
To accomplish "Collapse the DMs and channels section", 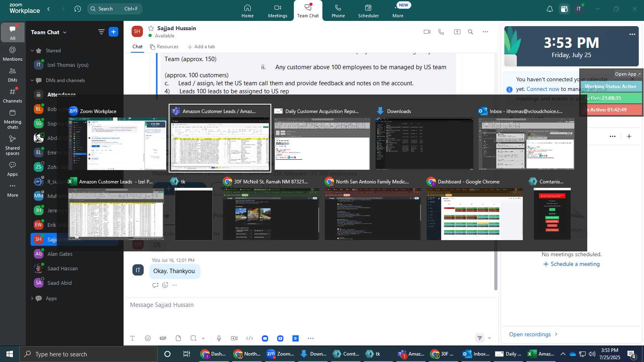I will 32,80.
